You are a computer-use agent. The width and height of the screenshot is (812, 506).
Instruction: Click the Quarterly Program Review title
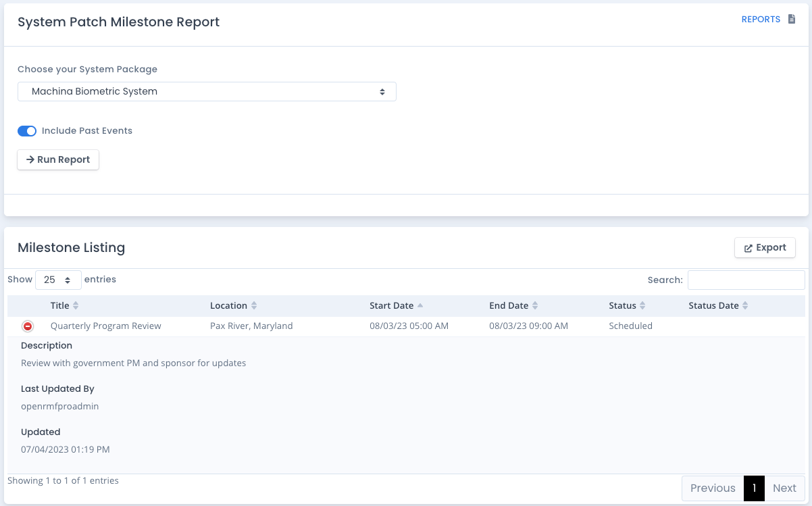click(106, 326)
